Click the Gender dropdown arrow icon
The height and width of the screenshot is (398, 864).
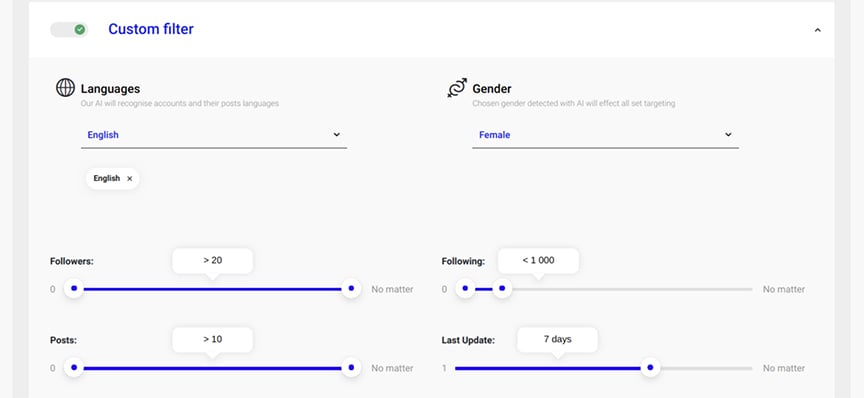[728, 135]
